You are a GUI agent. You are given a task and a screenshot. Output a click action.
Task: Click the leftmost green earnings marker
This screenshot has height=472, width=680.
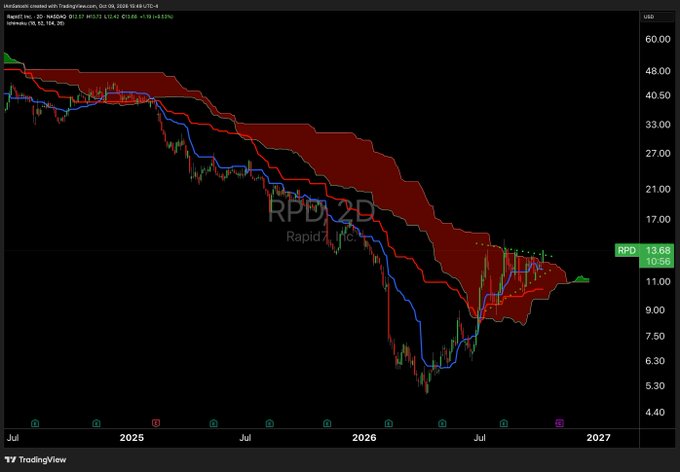tap(35, 423)
